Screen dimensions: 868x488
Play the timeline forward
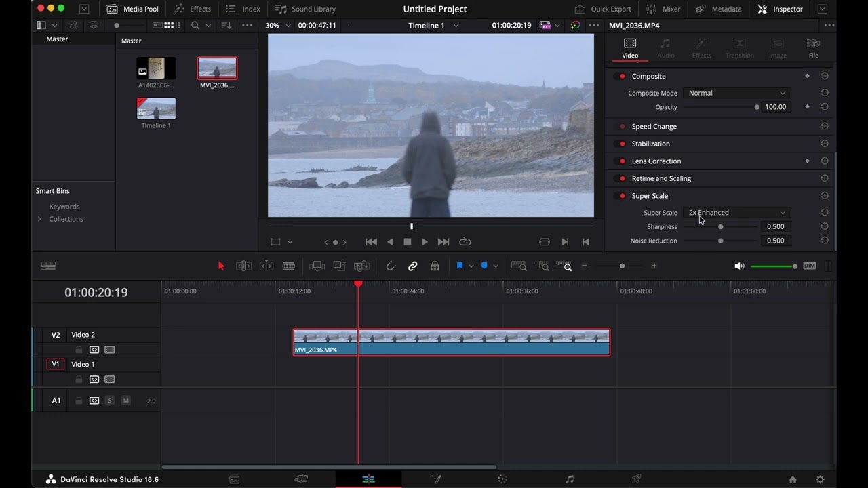[425, 242]
